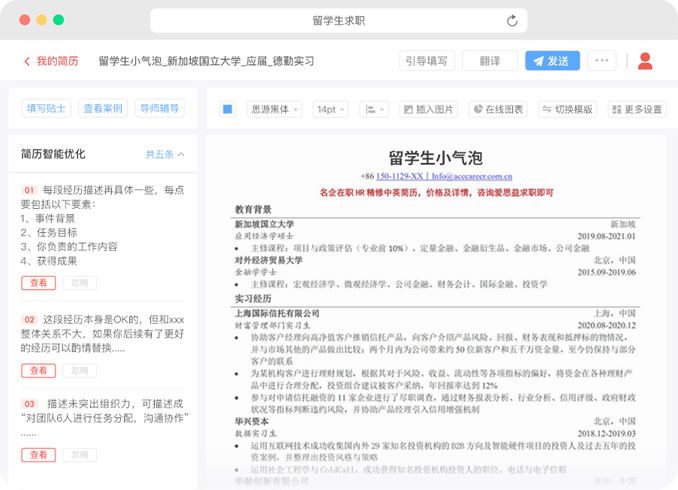Switch to 填写贴士 tab
Image resolution: width=678 pixels, height=490 pixels.
tap(46, 108)
